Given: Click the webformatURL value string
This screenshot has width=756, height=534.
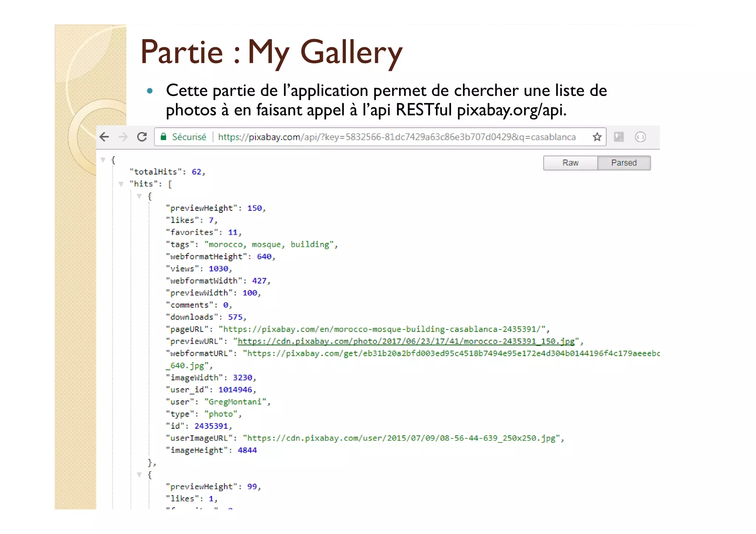Looking at the screenshot, I should tap(451, 354).
